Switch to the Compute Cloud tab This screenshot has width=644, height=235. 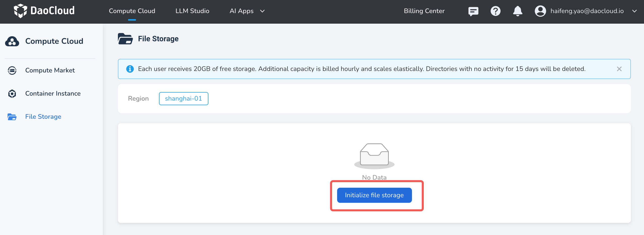pos(132,11)
